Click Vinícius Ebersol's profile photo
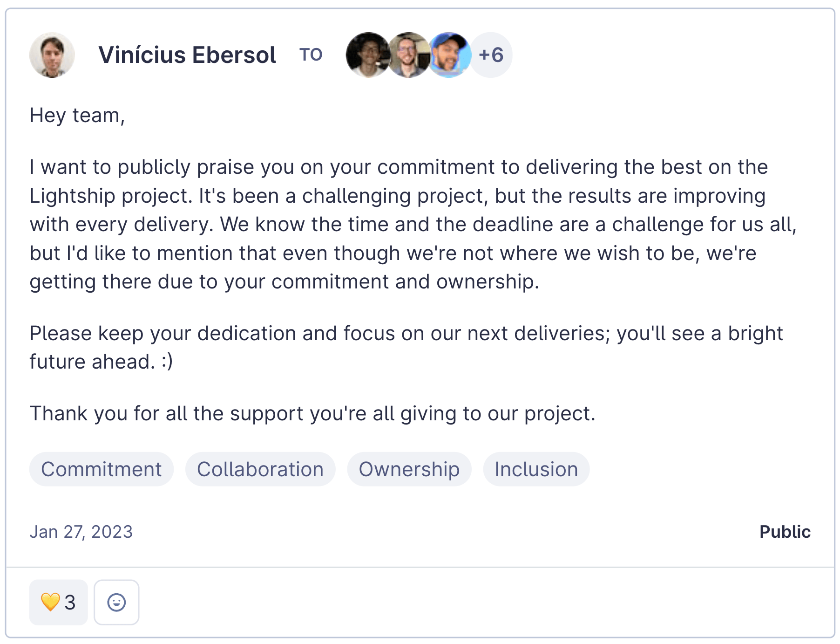 pyautogui.click(x=52, y=55)
